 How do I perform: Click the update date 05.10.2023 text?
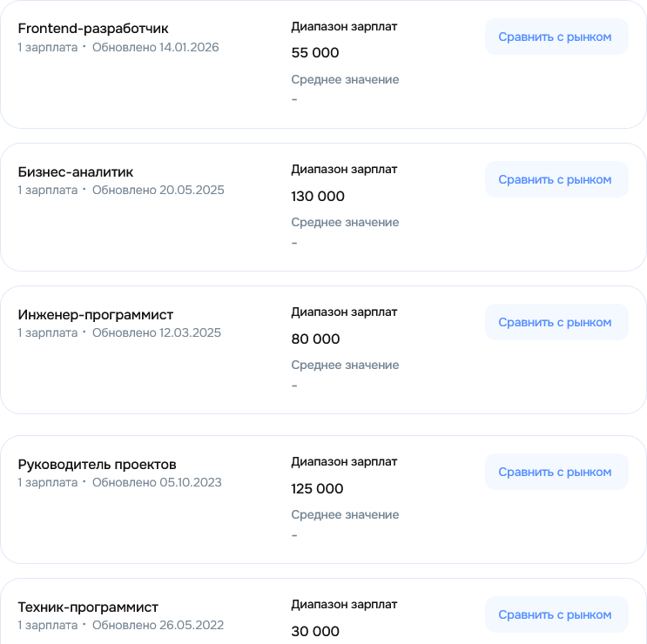point(157,482)
